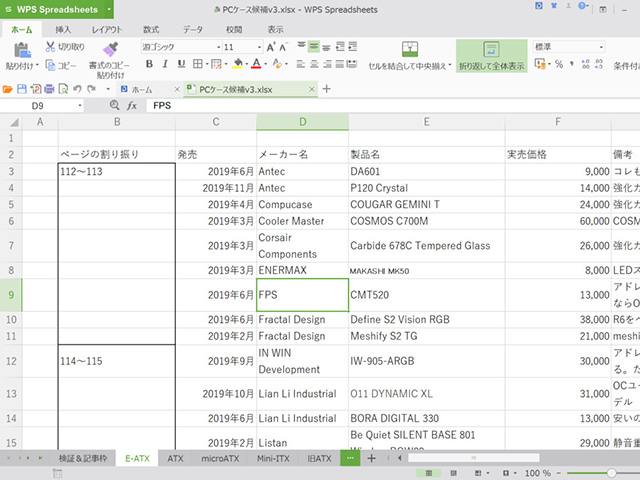
Task: Click Merge and Center (セルを結合して中央揃え)
Action: click(410, 56)
